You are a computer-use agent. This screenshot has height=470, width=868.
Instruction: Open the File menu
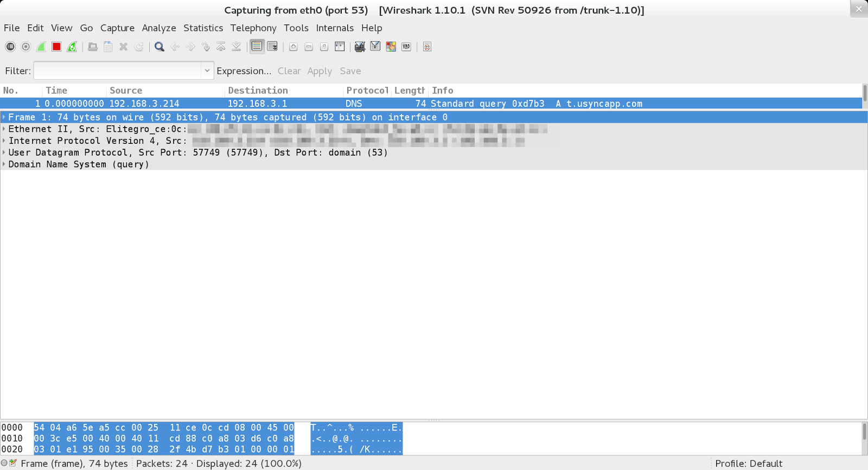pos(12,28)
